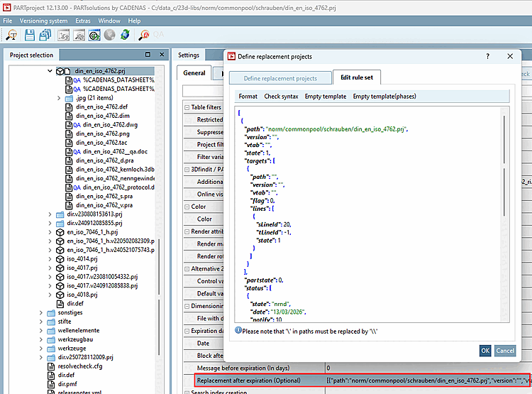The image size is (532, 394).
Task: Expand the iso_4017.prj node
Action: click(x=50, y=268)
